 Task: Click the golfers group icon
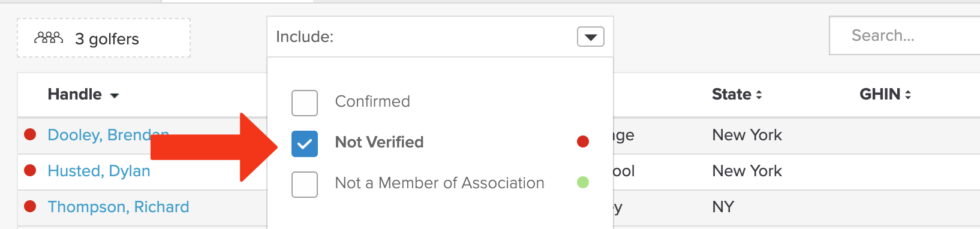pyautogui.click(x=49, y=38)
